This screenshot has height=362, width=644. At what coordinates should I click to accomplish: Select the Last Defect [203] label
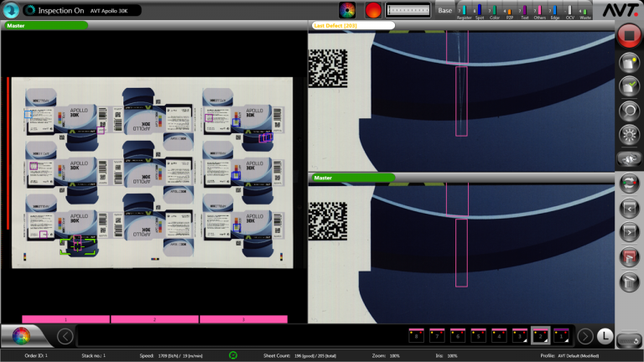point(353,25)
